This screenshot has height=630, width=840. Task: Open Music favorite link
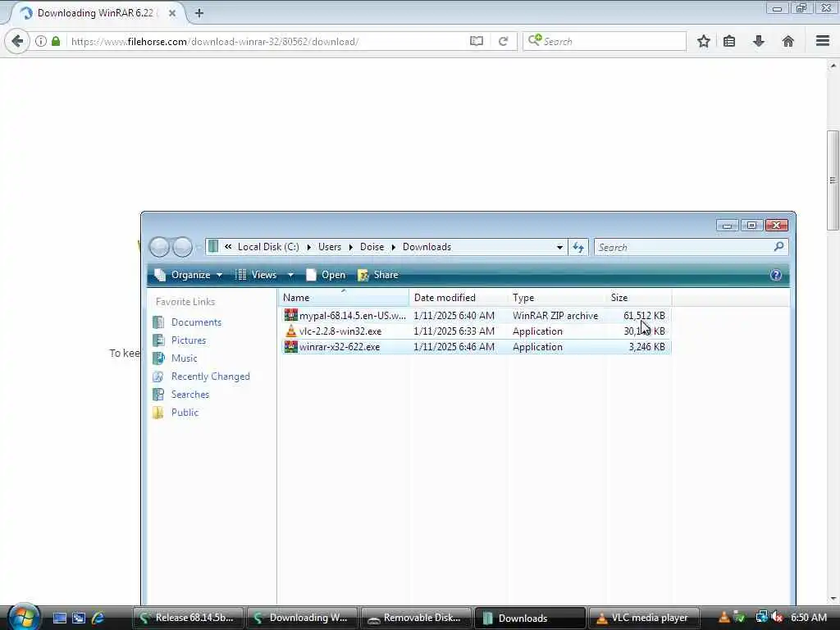pos(184,358)
